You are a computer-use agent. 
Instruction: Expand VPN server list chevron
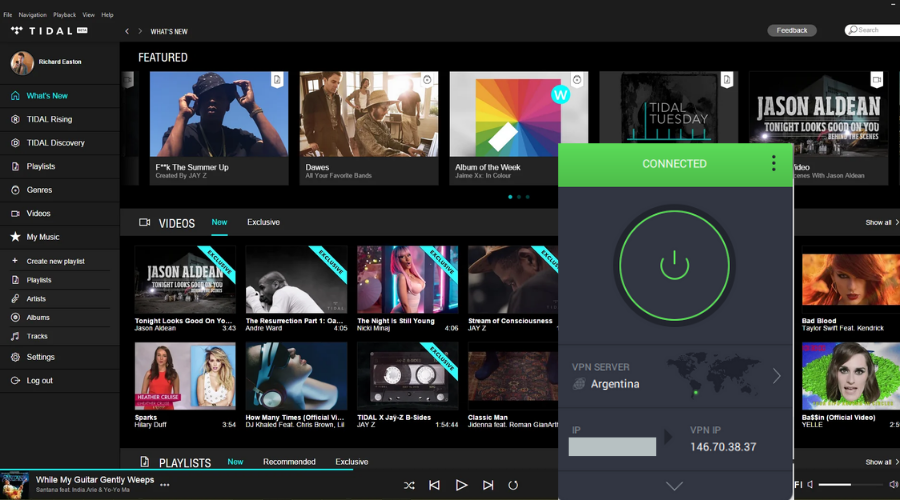[777, 376]
